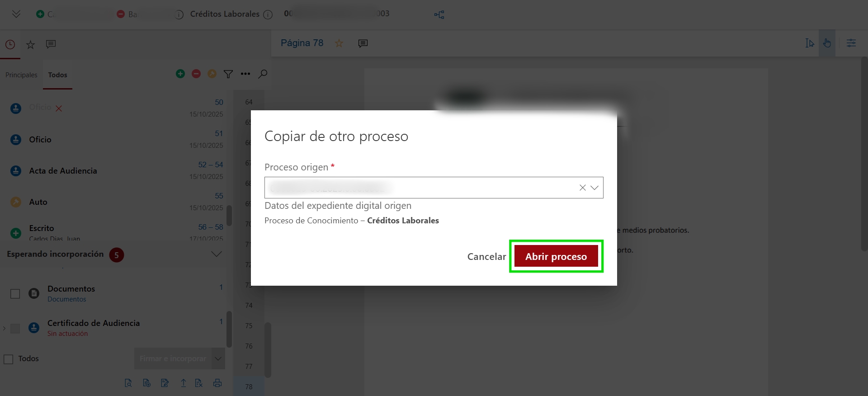Click the filter funnel icon
Image resolution: width=868 pixels, height=396 pixels.
[228, 74]
